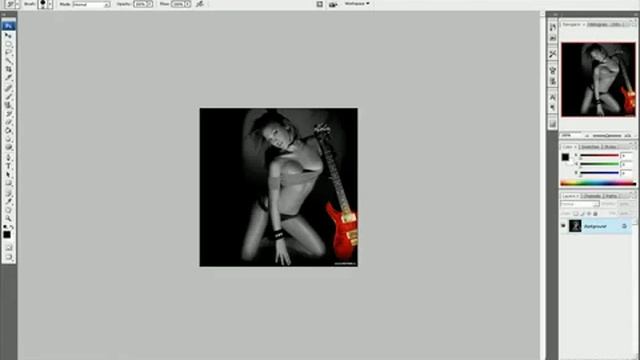Toggle lock position in Layers panel
The image size is (640, 360).
click(x=589, y=214)
